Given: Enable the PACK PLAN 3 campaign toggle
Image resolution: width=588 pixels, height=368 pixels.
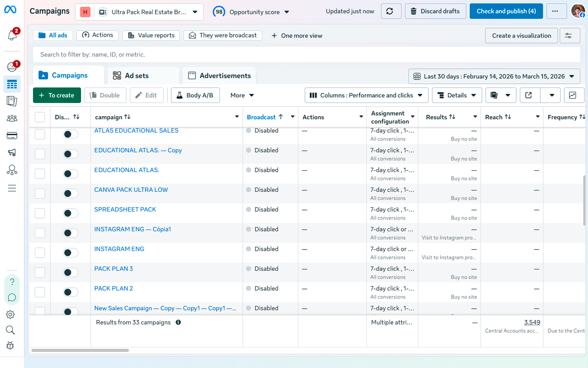Looking at the screenshot, I should coord(70,272).
